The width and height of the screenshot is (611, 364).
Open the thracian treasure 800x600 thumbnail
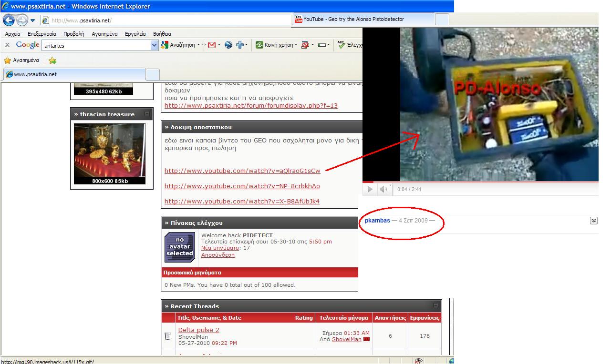pyautogui.click(x=110, y=153)
